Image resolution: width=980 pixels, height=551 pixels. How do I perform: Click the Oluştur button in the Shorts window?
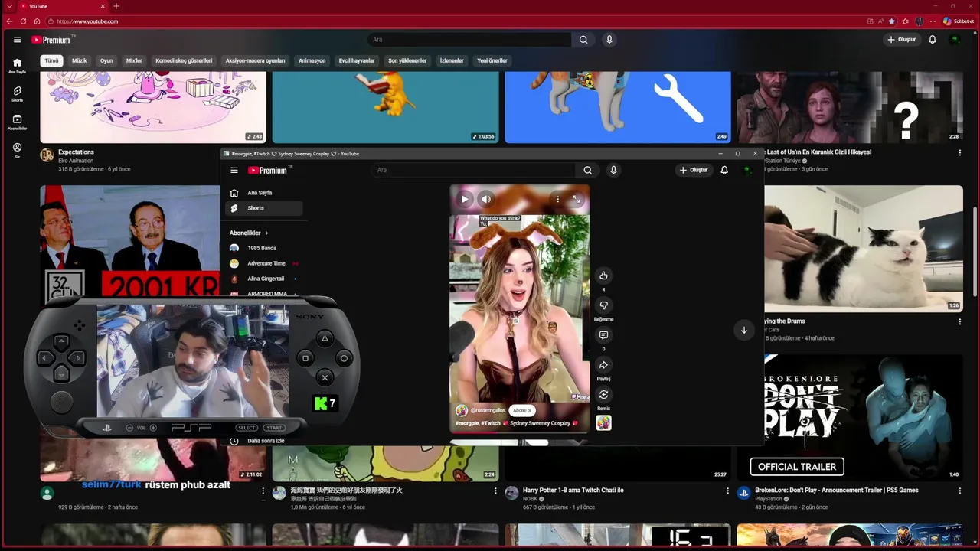[694, 171]
